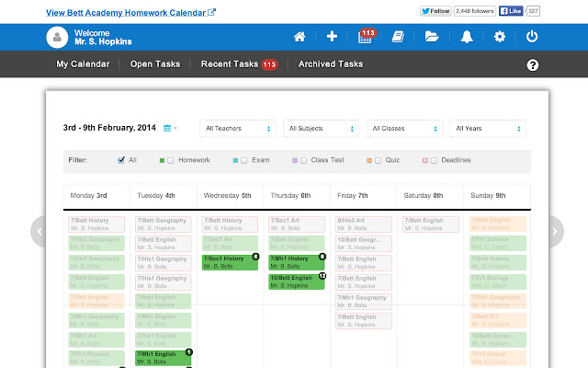Open the book icon in header
Screen dimensions: 588x368
pyautogui.click(x=398, y=38)
